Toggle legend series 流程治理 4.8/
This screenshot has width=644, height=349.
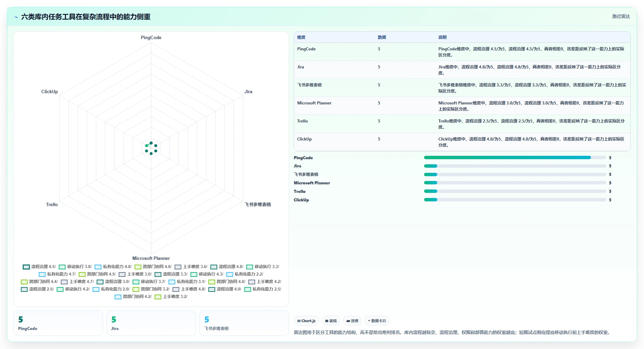click(x=227, y=267)
